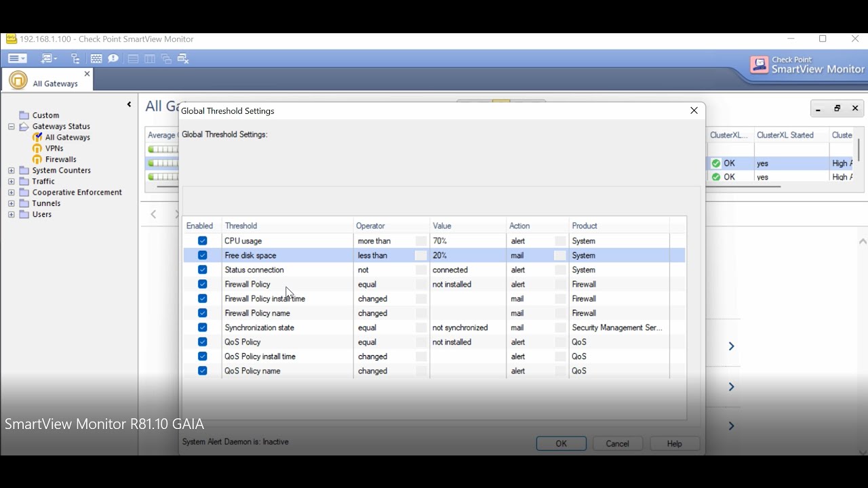Toggle the Firewall Policy threshold checkbox

tap(202, 284)
